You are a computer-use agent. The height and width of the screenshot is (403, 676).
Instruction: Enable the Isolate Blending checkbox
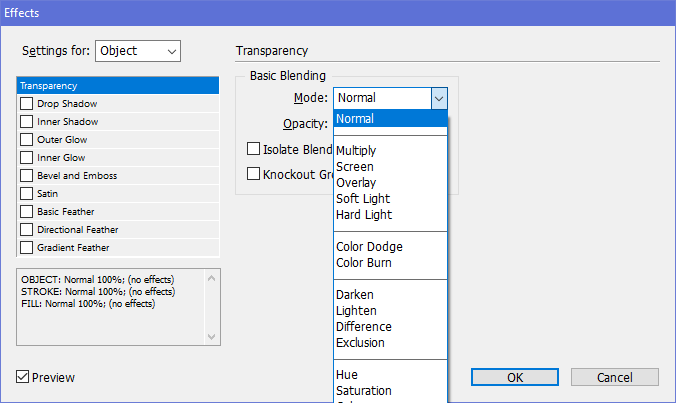point(253,149)
